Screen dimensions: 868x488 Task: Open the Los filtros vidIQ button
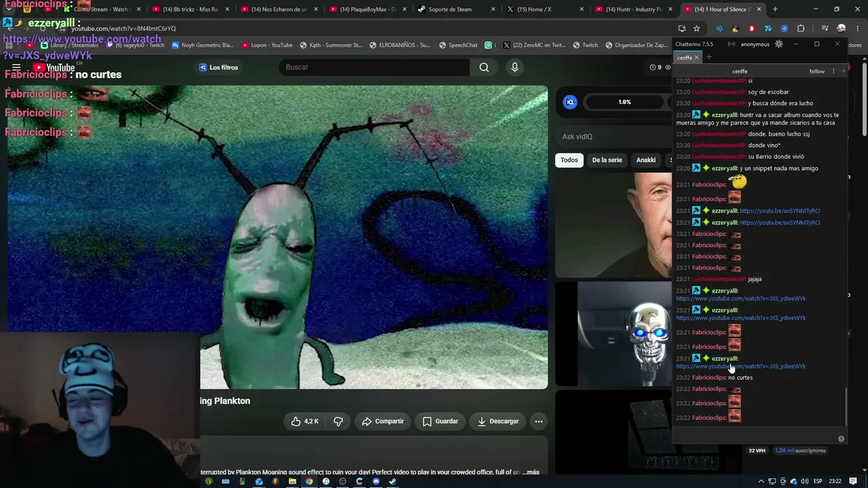218,67
